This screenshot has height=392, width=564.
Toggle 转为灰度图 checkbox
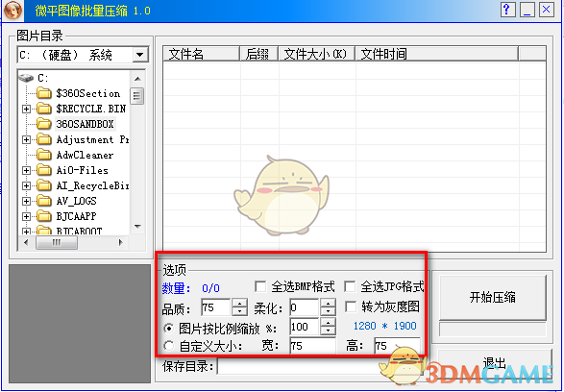pyautogui.click(x=351, y=306)
